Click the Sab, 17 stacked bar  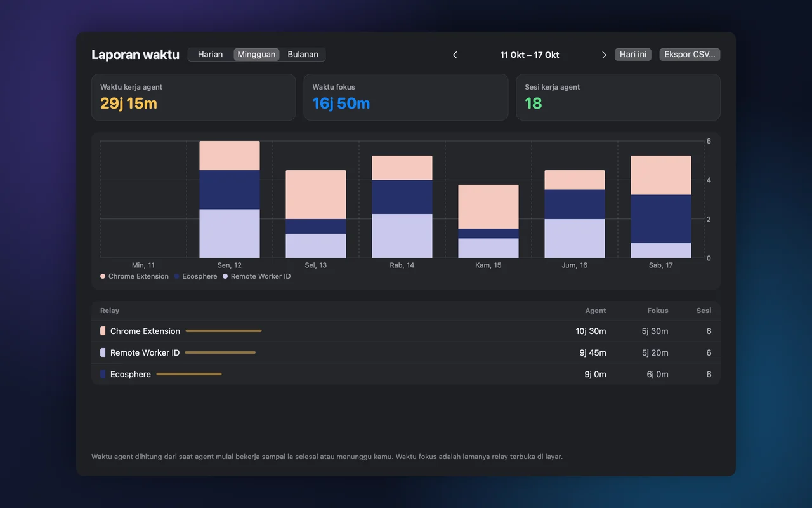click(660, 206)
